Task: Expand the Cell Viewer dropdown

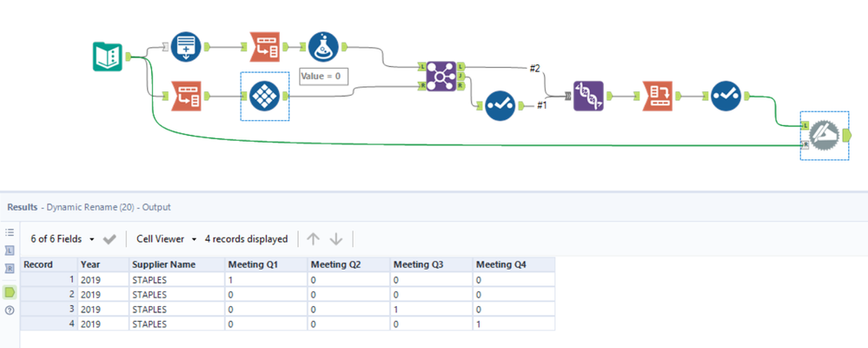Action: (x=167, y=238)
